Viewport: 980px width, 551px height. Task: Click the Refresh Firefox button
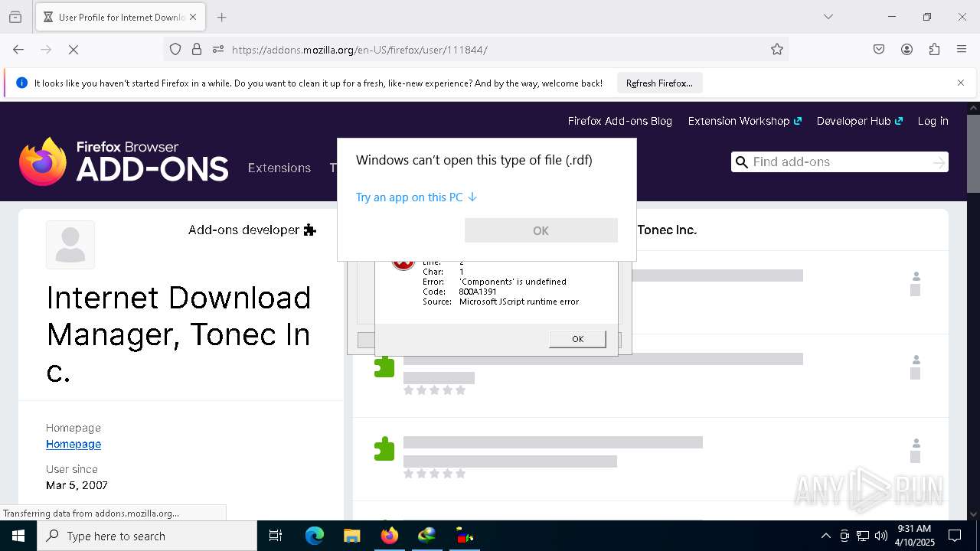659,83
